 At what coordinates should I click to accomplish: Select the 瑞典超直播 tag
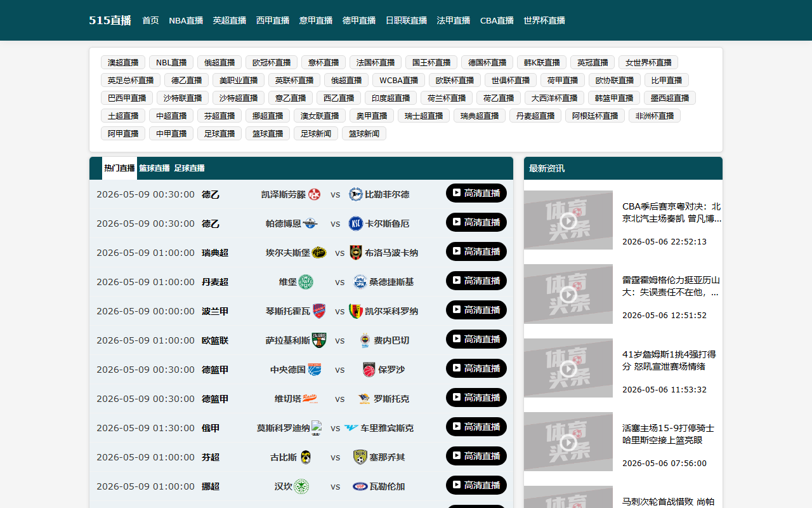coord(480,116)
